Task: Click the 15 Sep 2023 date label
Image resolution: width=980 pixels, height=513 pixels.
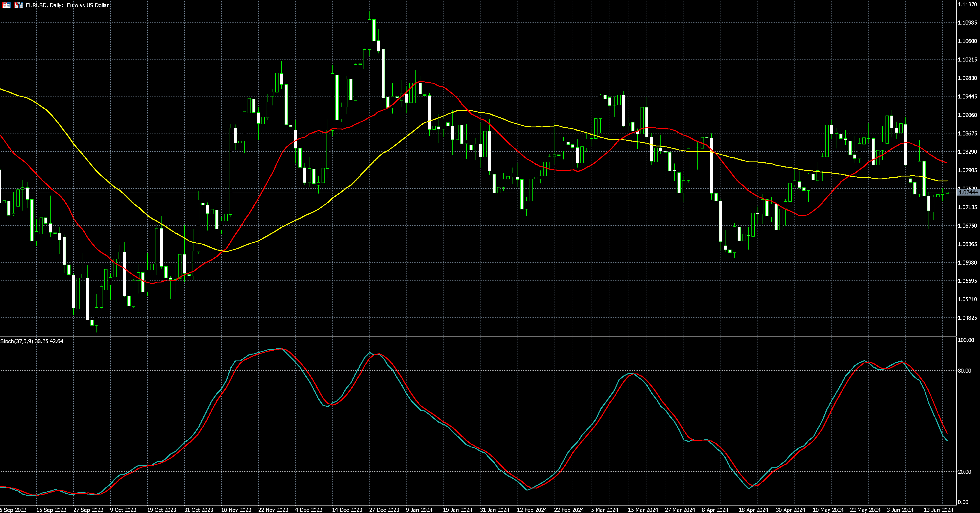Action: point(51,510)
